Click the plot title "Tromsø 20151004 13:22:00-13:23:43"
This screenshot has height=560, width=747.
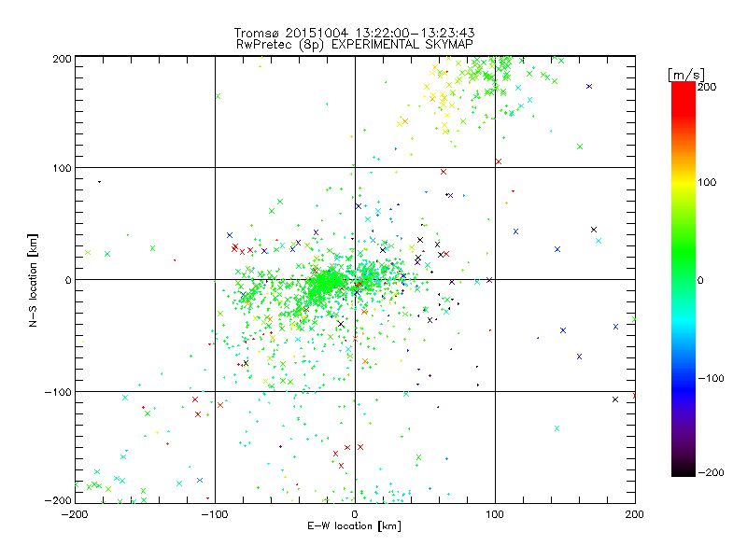[354, 33]
